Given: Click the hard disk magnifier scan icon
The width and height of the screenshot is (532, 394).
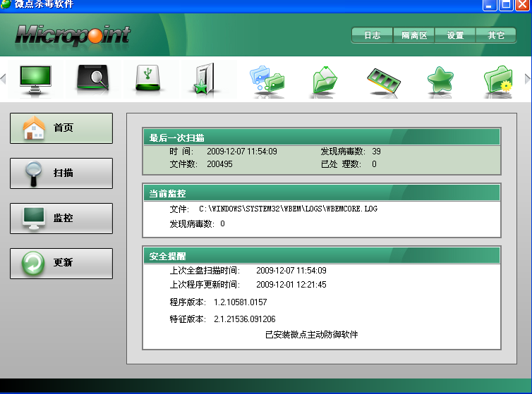Looking at the screenshot, I should click(93, 78).
